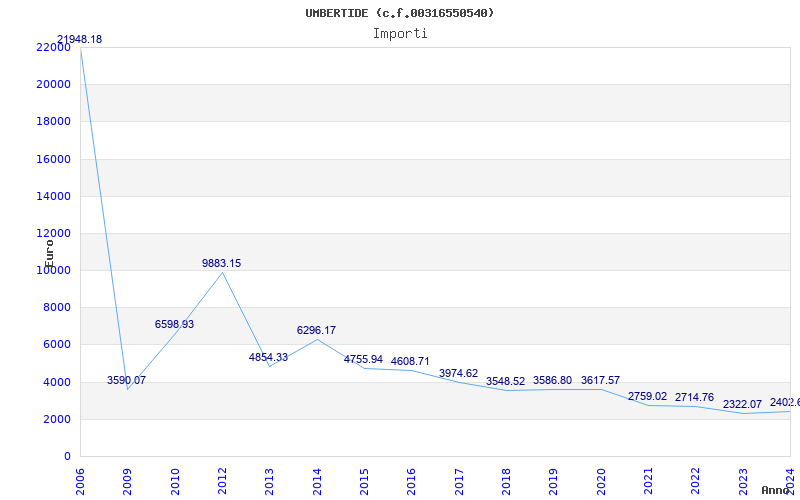Screen dimensions: 800x500
Task: Click the 2017 x-axis year label
Action: pos(459,482)
